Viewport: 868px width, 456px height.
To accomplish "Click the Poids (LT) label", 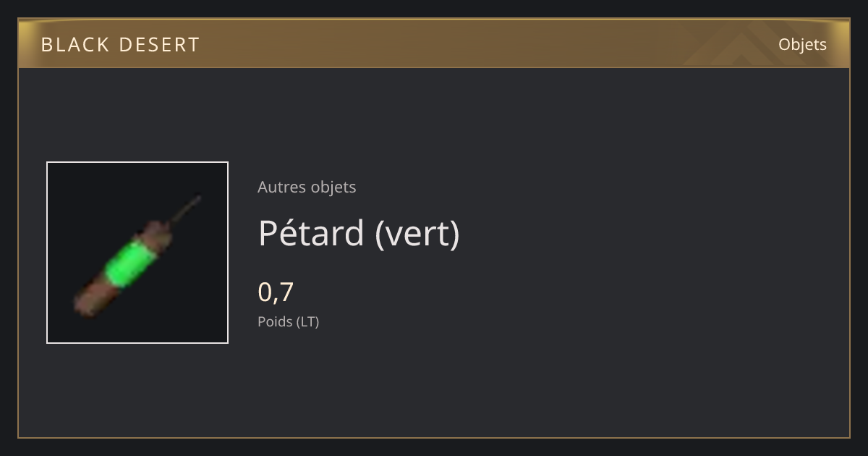I will tap(288, 321).
